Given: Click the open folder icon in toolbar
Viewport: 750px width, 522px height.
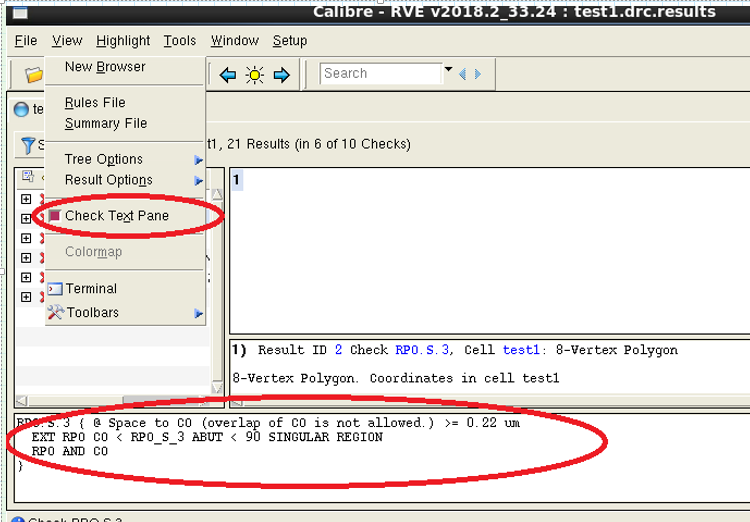Looking at the screenshot, I should pyautogui.click(x=33, y=75).
